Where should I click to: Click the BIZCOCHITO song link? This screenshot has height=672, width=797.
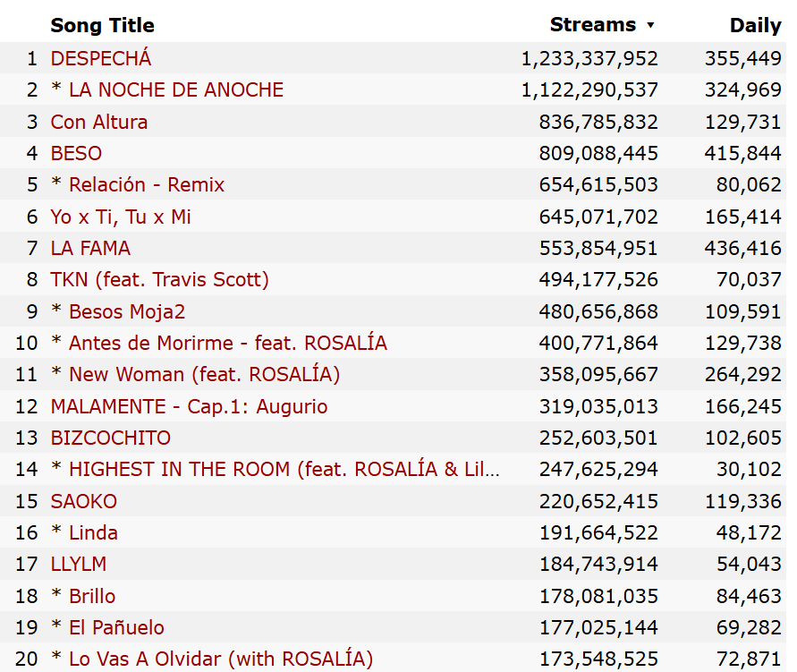click(x=110, y=438)
